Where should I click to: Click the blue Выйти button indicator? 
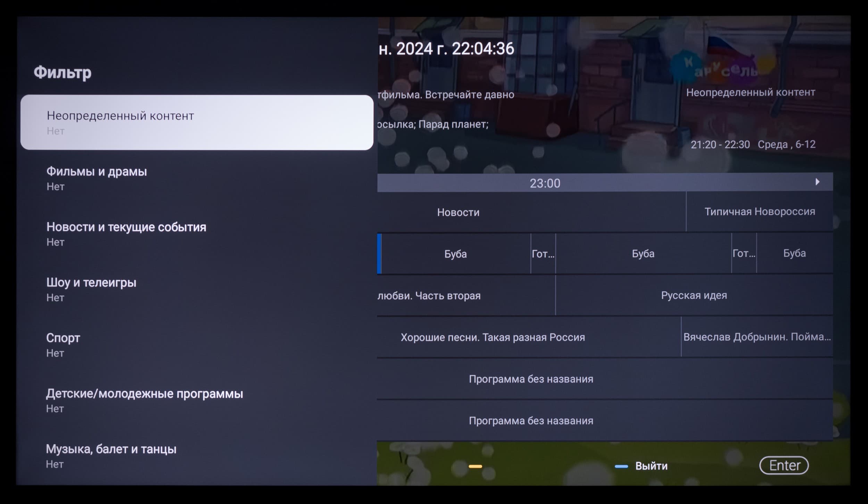pyautogui.click(x=621, y=466)
